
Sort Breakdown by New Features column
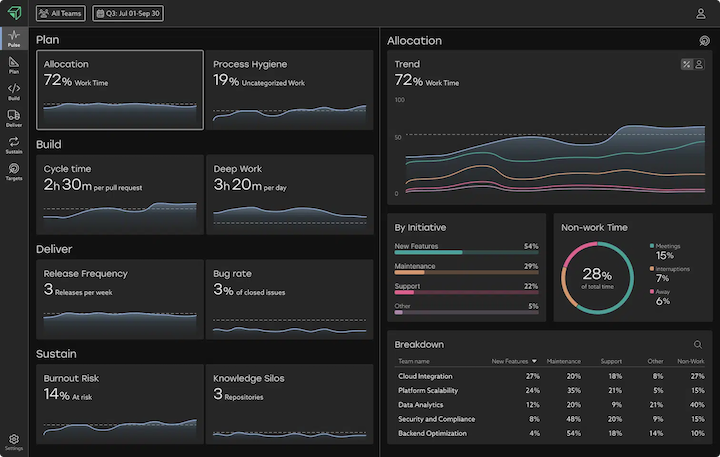click(x=515, y=361)
